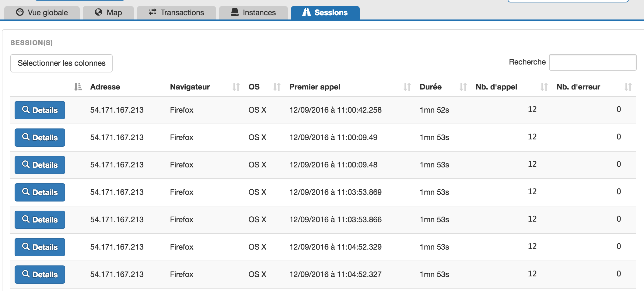The image size is (644, 291).
Task: Click the sort icon beside Durée column
Action: pos(463,87)
